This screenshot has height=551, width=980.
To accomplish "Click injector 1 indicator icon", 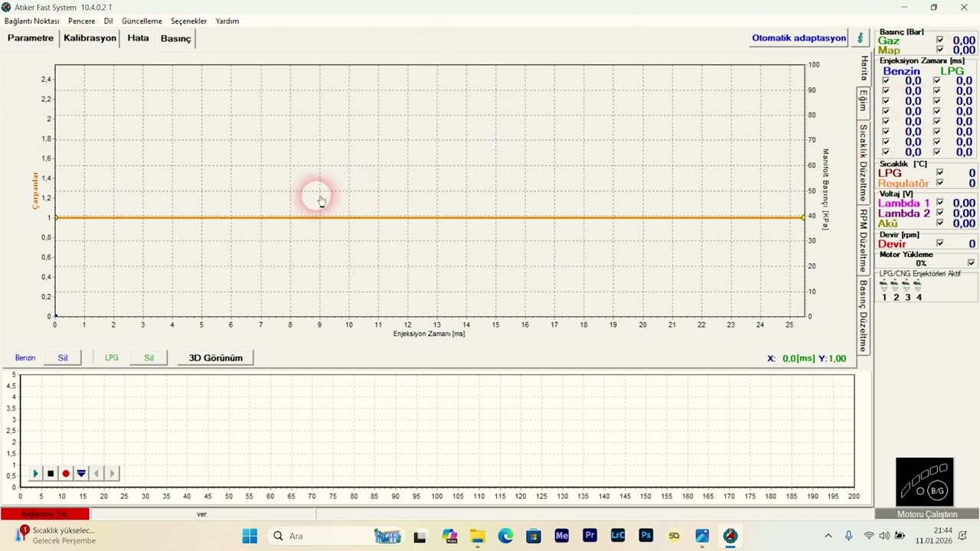I will (x=884, y=285).
